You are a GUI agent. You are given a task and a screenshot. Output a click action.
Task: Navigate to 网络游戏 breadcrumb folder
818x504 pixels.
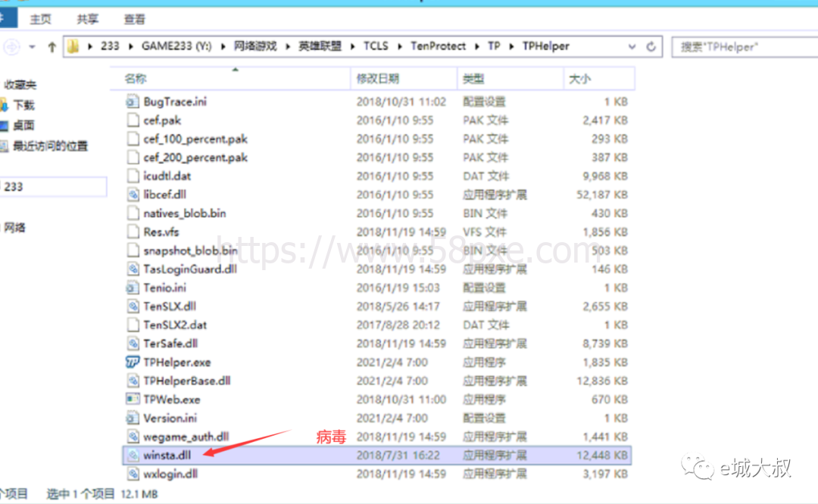255,46
